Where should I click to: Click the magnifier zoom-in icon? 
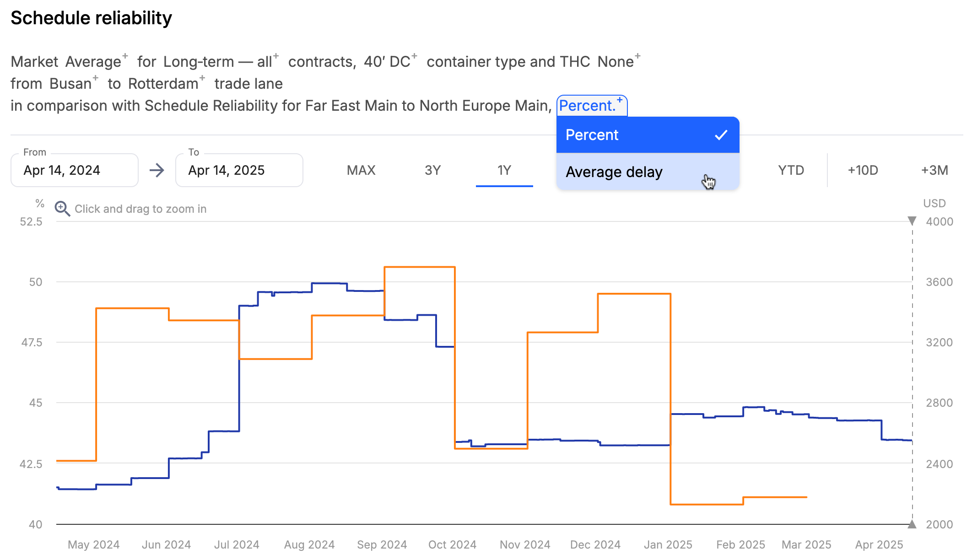click(62, 209)
